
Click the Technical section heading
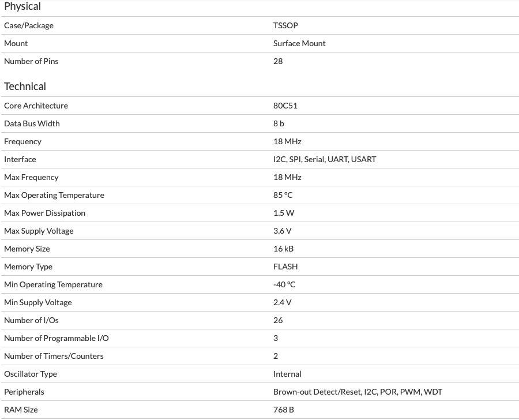click(25, 87)
